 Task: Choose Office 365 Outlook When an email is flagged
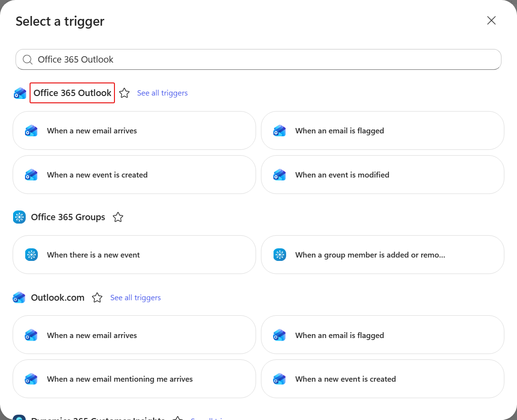(x=383, y=130)
